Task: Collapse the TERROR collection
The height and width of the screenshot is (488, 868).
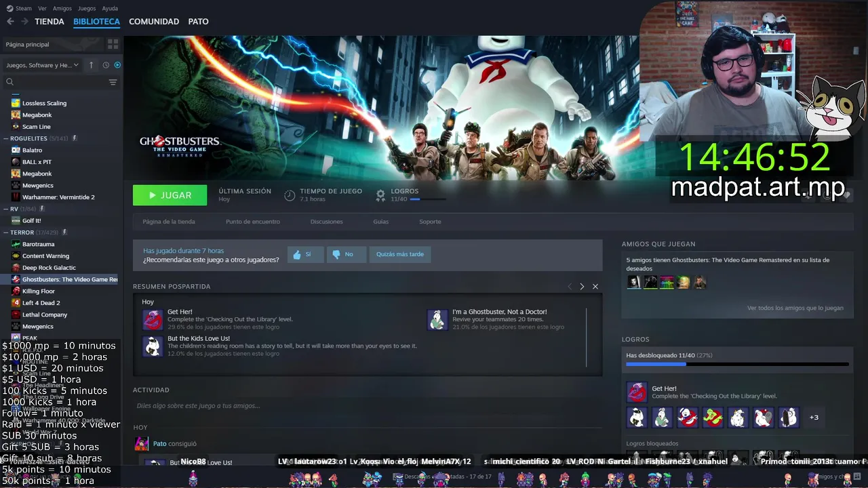Action: [x=5, y=232]
